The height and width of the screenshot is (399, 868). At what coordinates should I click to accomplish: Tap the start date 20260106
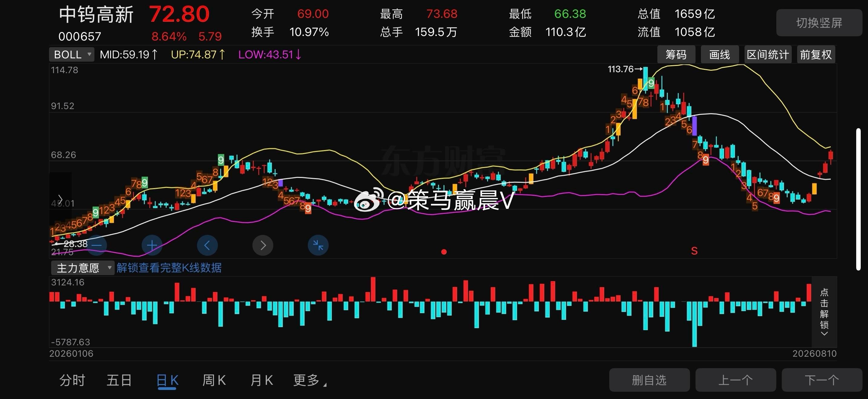point(71,354)
